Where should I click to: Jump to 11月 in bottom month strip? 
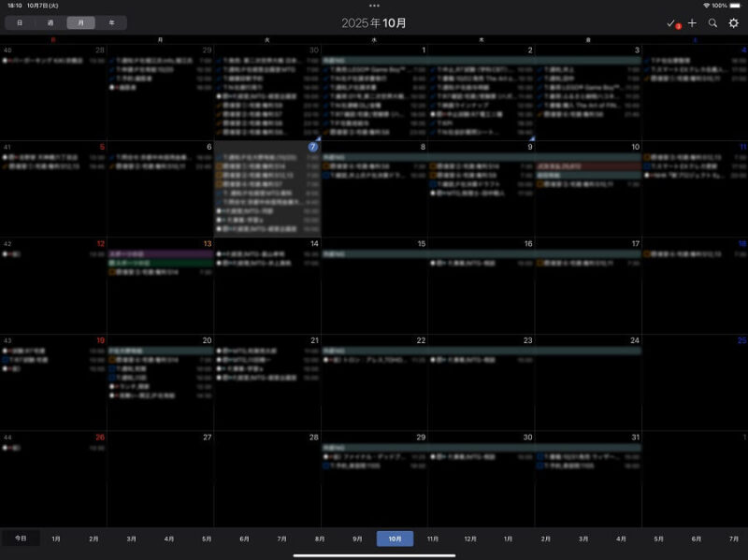(432, 538)
